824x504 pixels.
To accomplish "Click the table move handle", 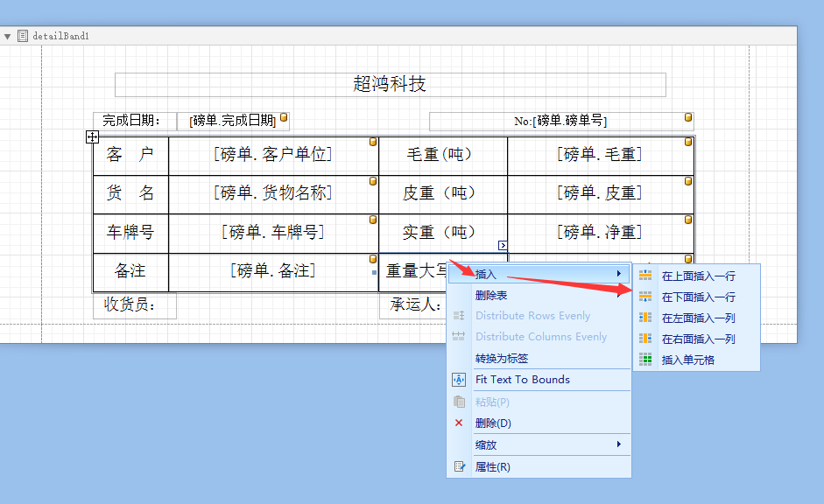I will [92, 137].
